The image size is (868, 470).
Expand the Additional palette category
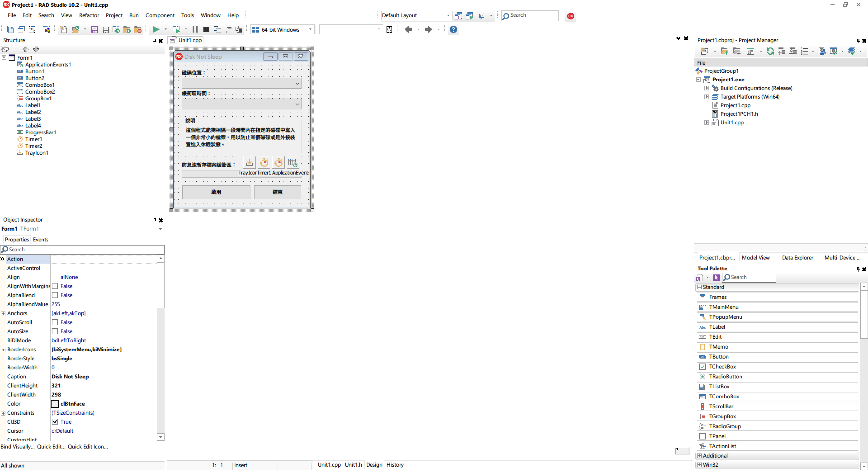click(700, 456)
